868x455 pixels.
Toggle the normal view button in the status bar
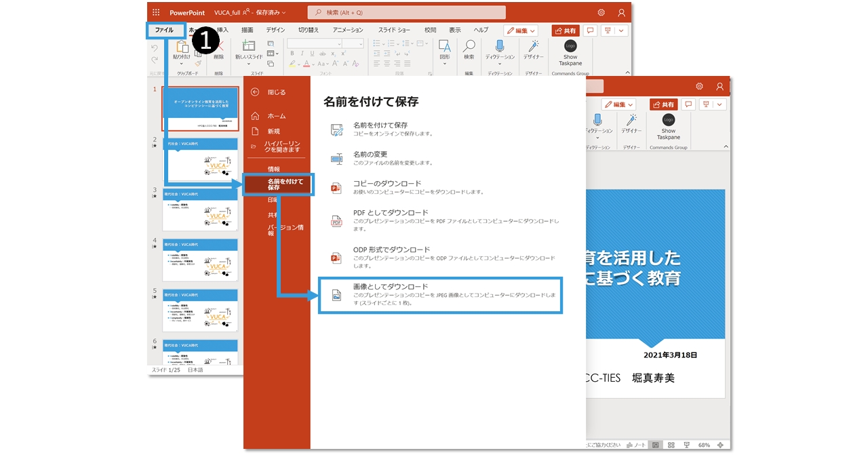(655, 445)
